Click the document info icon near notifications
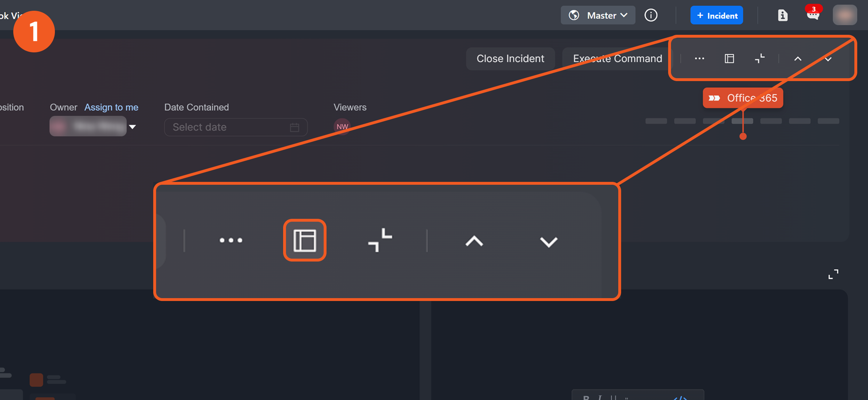The image size is (868, 400). (x=783, y=15)
